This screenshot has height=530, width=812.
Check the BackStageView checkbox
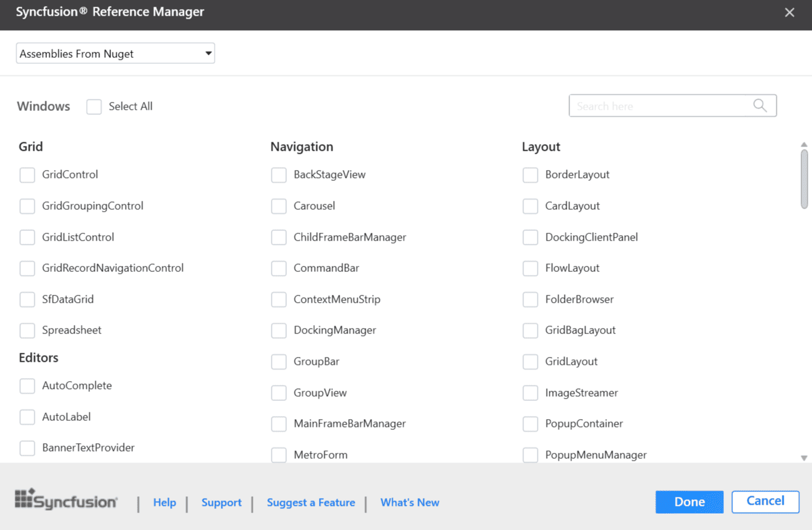coord(279,175)
